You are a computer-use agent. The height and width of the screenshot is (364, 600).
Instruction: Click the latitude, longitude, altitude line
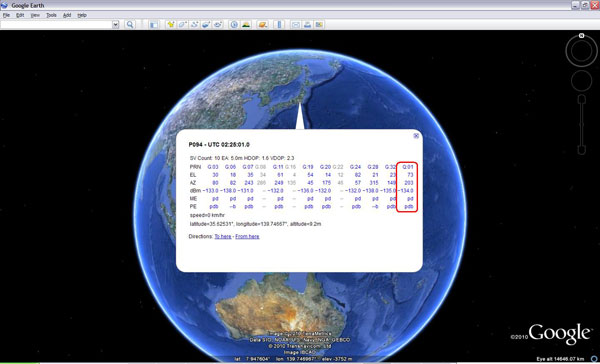255,224
